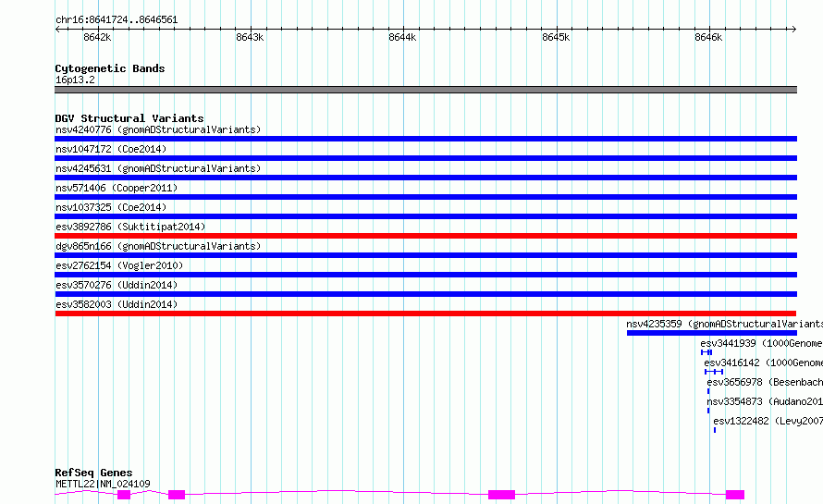The height and width of the screenshot is (504, 823).
Task: Select the blue bar under nsv571406
Action: coord(425,197)
